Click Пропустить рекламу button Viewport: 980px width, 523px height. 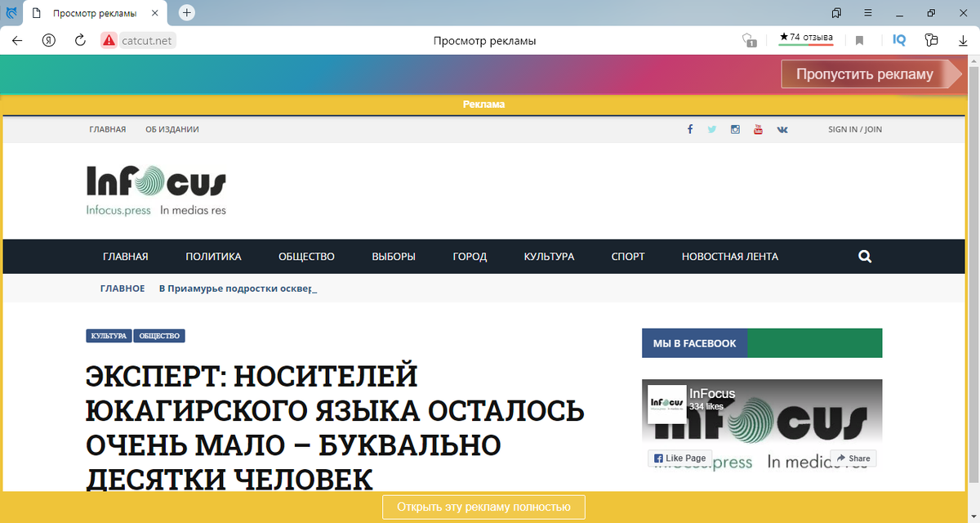872,74
